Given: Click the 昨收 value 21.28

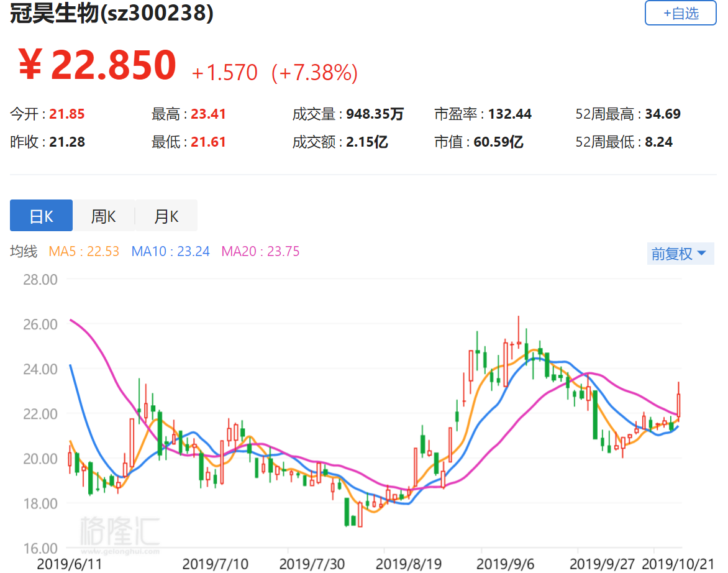Looking at the screenshot, I should click(x=67, y=142).
